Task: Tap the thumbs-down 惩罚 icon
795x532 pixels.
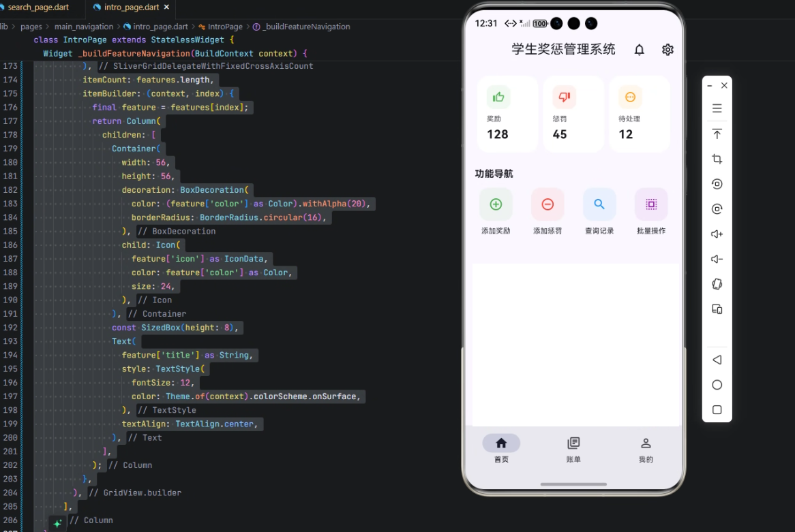Action: 565,97
